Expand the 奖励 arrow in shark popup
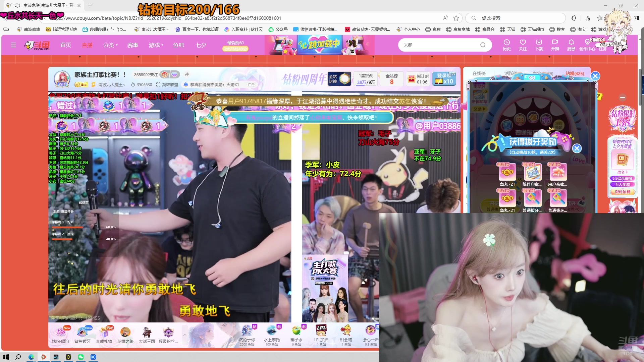Image resolution: width=644 pixels, height=362 pixels. pyautogui.click(x=479, y=109)
